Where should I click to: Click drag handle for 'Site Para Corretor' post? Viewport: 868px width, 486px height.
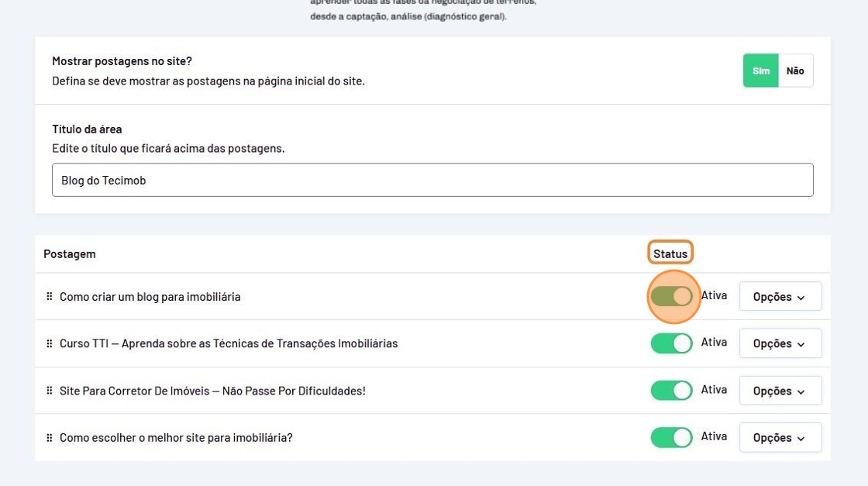(50, 391)
